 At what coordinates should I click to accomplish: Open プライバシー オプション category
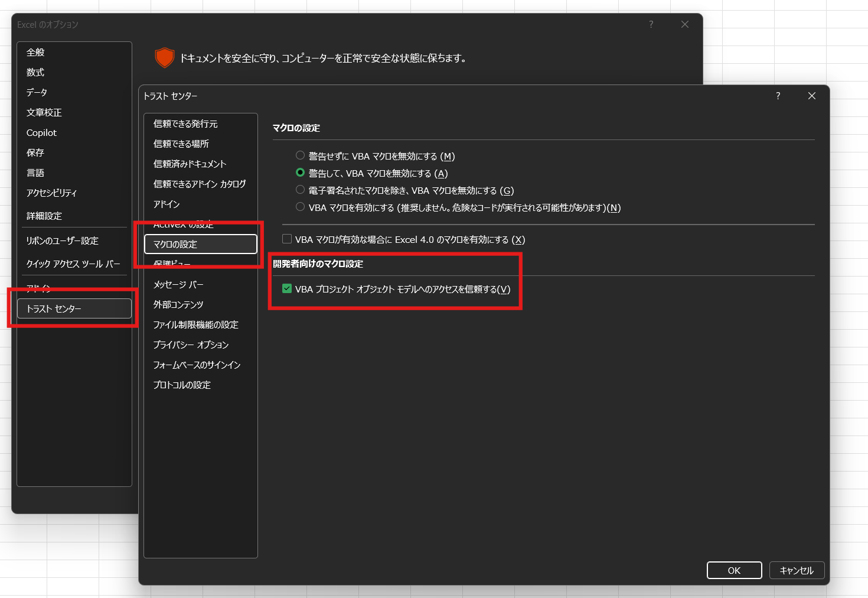pyautogui.click(x=201, y=344)
